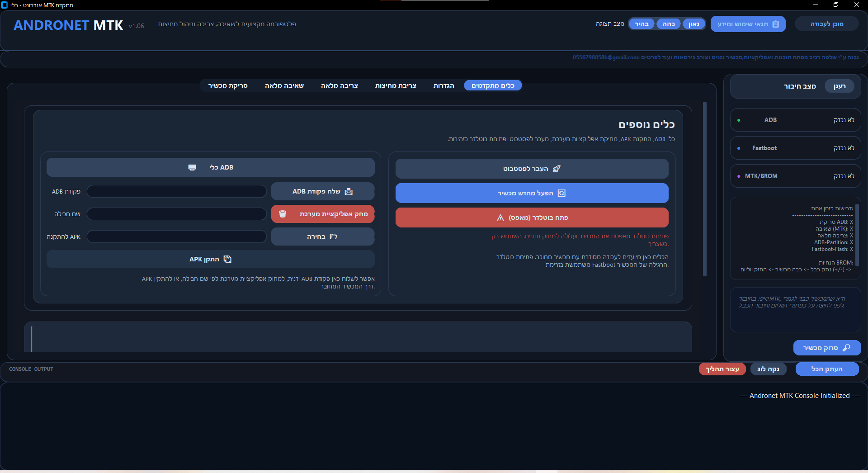Click the monitor icon in the כלי ADB header
868x473 pixels.
(x=192, y=167)
